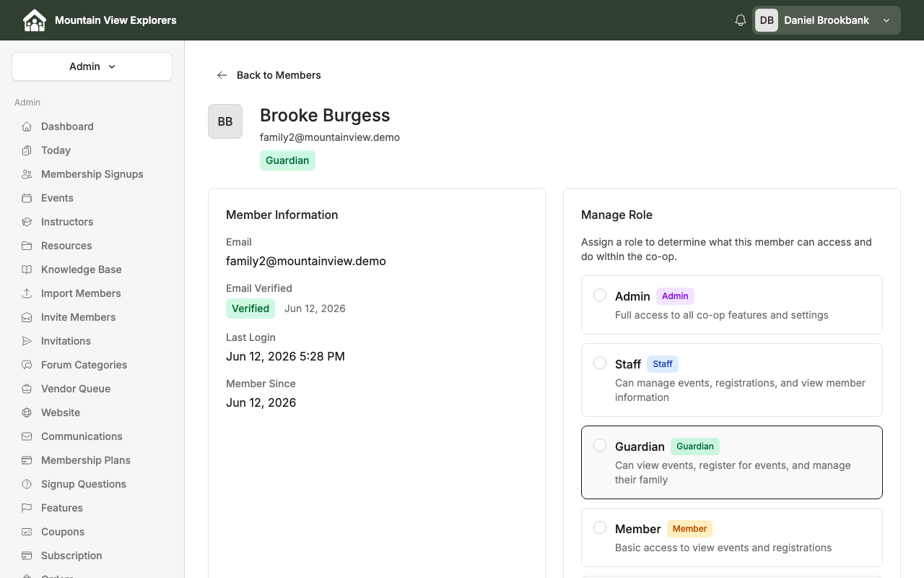Select the Member role radio button
924x578 pixels.
pos(600,527)
